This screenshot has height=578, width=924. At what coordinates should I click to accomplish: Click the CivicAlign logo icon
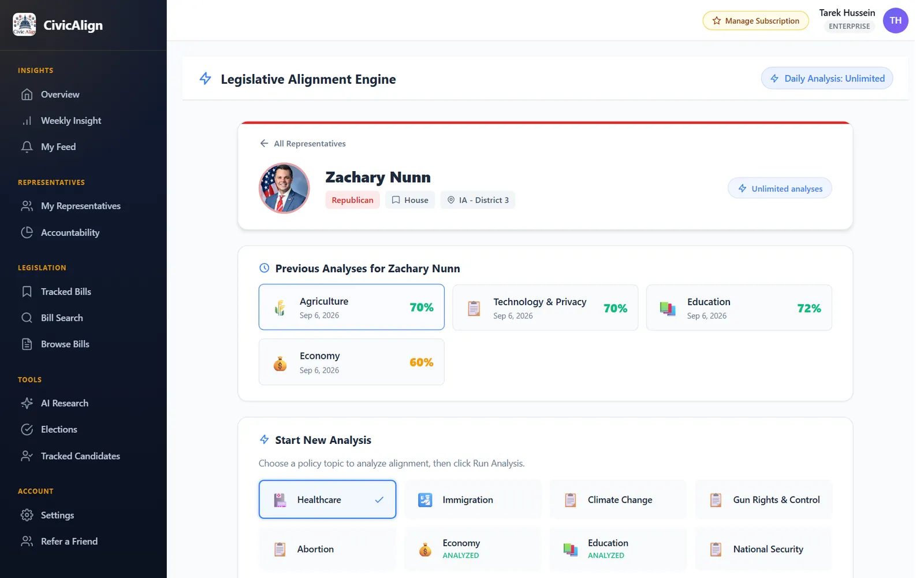coord(24,25)
